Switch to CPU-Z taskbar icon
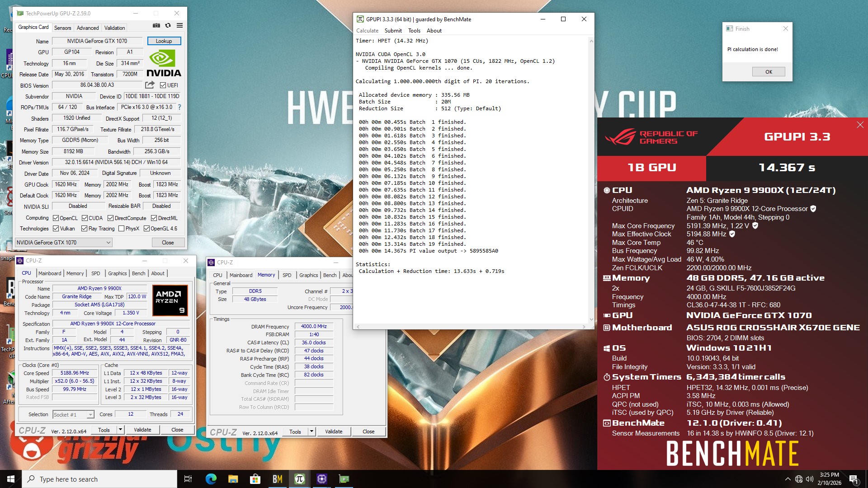This screenshot has height=488, width=868. 321,479
